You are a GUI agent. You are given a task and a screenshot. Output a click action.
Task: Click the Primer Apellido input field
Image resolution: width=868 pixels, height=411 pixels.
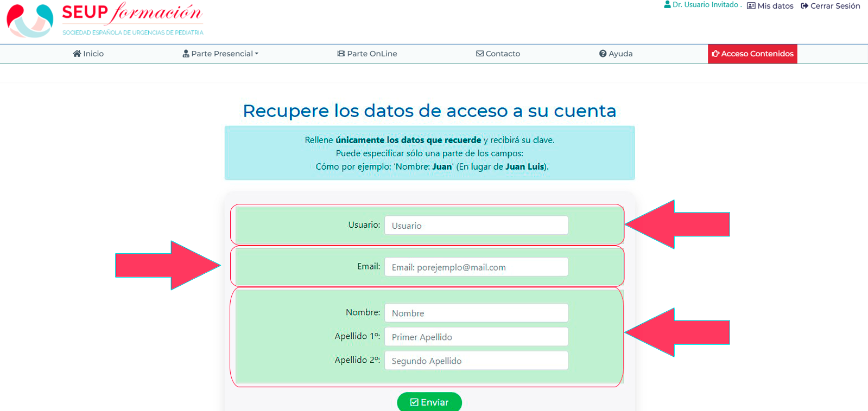point(476,337)
